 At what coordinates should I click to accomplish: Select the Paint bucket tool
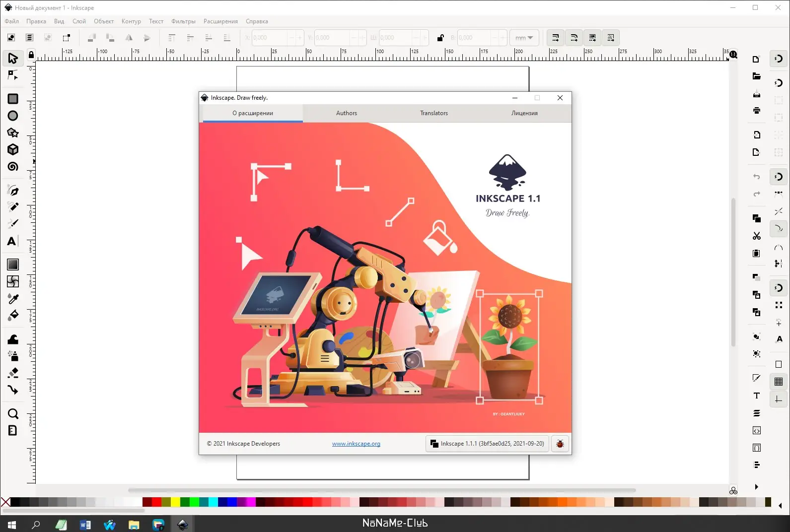(x=13, y=315)
